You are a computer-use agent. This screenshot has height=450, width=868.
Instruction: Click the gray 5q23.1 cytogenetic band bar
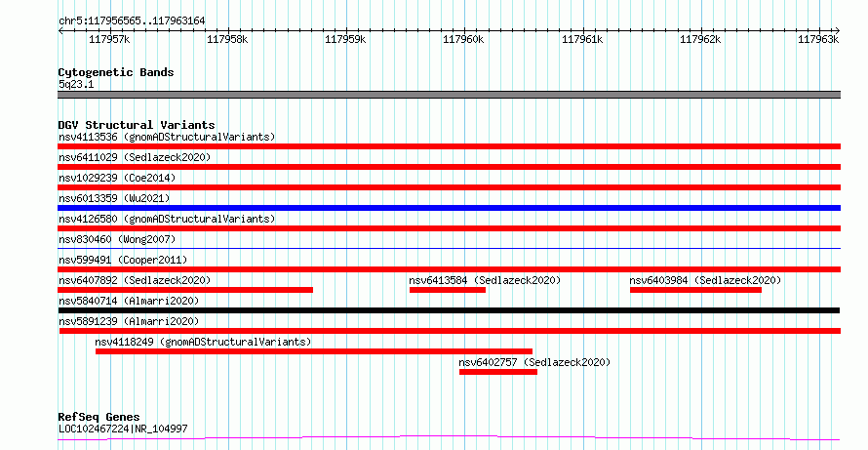click(449, 95)
